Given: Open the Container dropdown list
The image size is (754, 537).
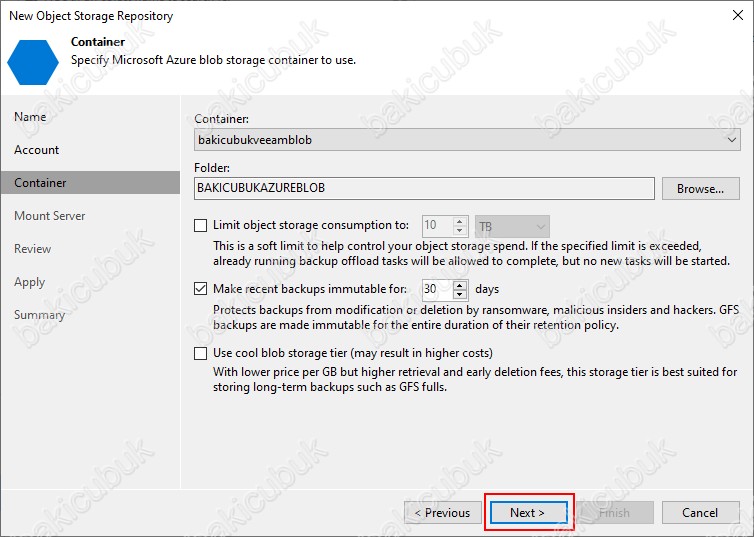Looking at the screenshot, I should coord(733,140).
